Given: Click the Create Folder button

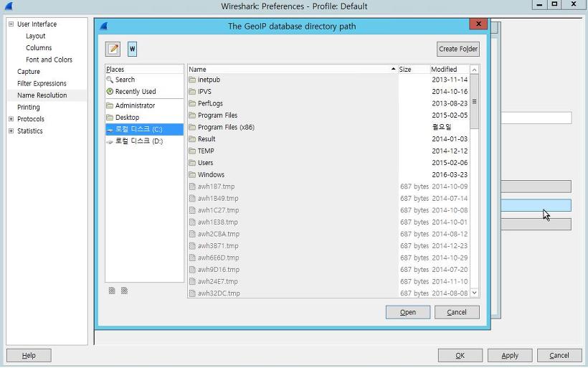Looking at the screenshot, I should pos(458,49).
